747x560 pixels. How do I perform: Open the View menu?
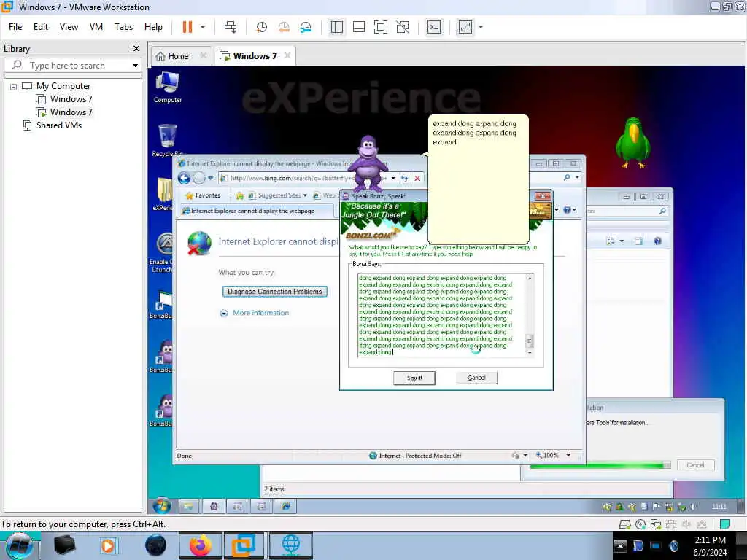click(x=69, y=27)
